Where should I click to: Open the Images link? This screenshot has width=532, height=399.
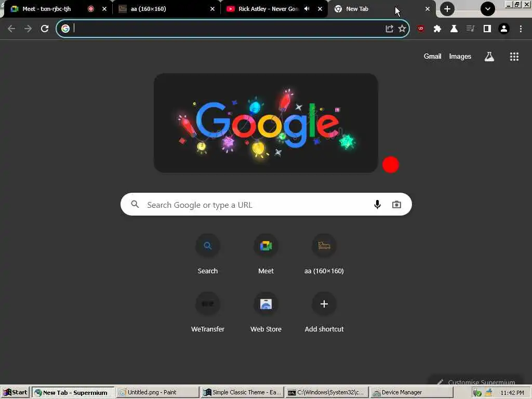460,57
